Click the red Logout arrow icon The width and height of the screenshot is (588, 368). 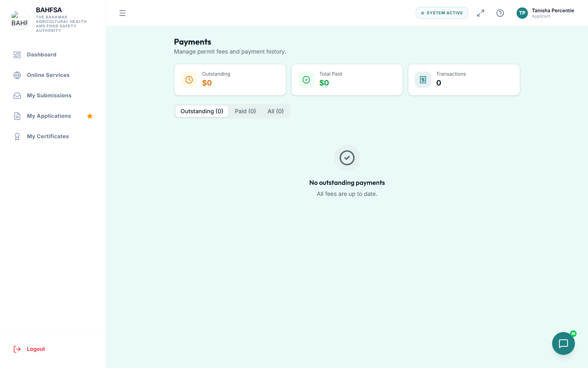pos(17,349)
